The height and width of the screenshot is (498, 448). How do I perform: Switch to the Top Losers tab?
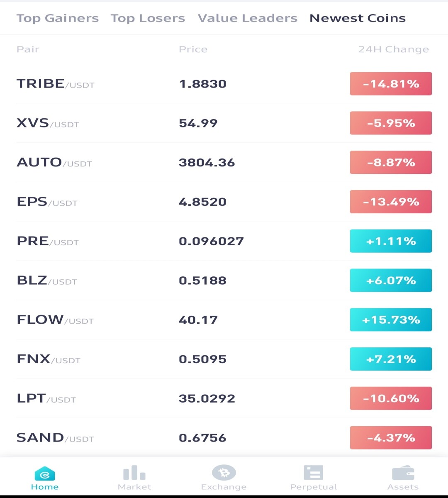pos(148,18)
